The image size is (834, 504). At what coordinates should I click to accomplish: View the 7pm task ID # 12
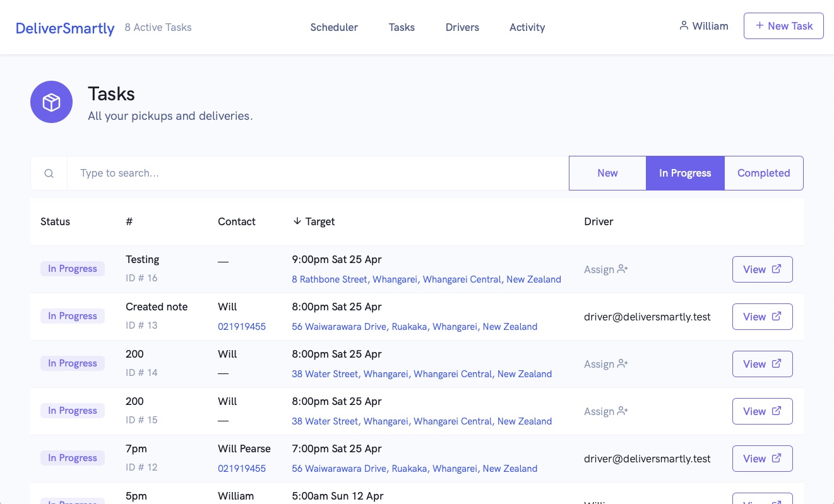point(762,459)
